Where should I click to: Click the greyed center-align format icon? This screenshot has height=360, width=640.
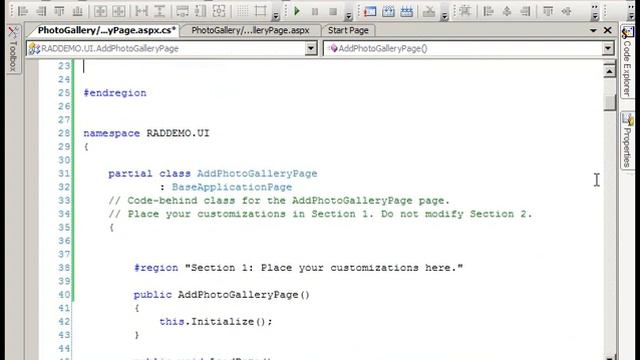[x=507, y=11]
